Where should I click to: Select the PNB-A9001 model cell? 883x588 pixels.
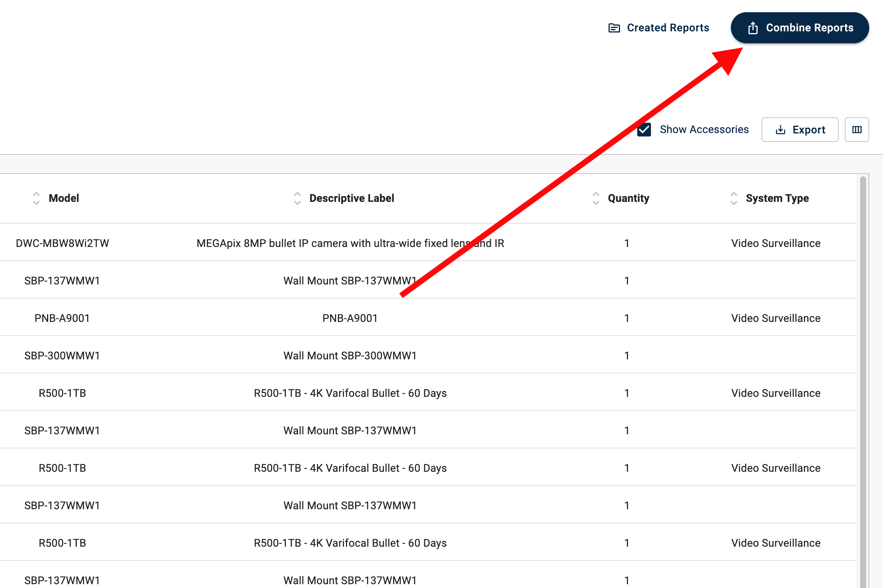click(x=62, y=318)
